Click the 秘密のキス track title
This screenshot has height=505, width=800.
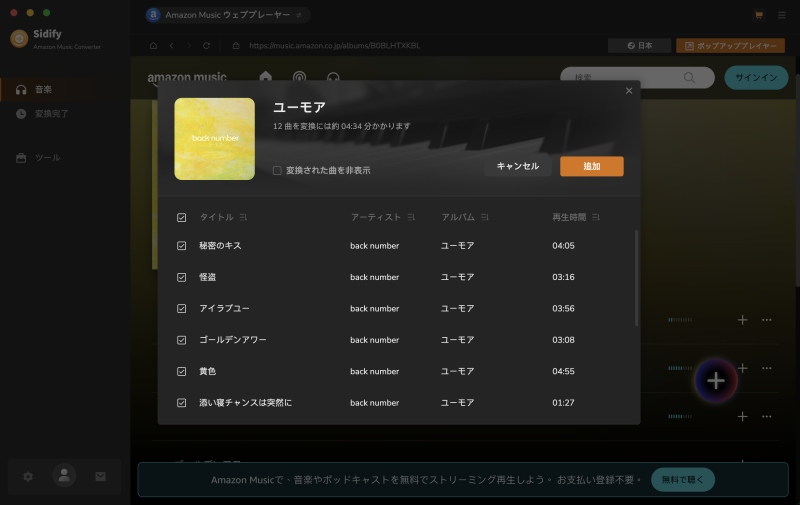(x=220, y=246)
